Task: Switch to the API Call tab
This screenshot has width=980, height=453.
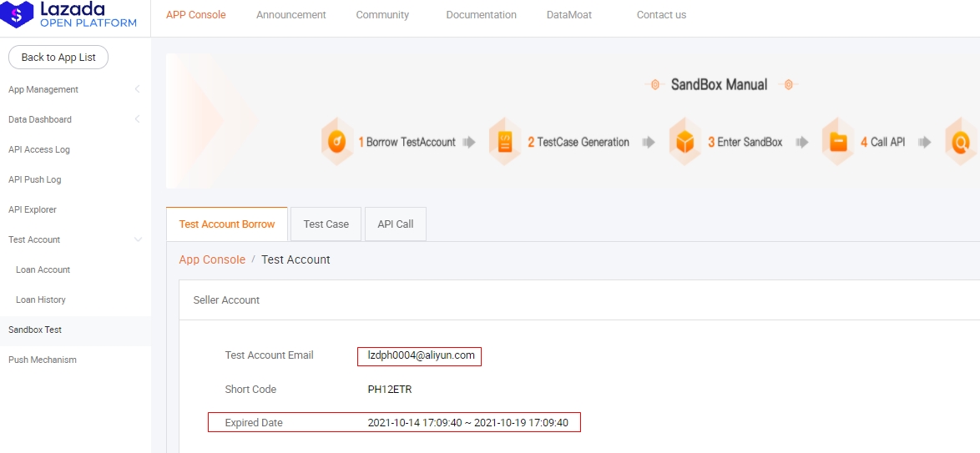Action: (x=395, y=224)
